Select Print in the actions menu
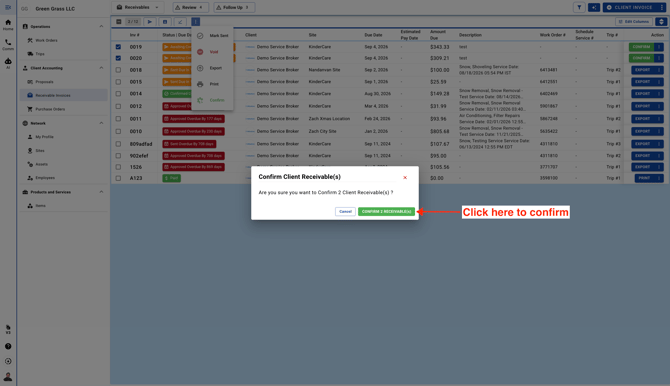 (213, 84)
